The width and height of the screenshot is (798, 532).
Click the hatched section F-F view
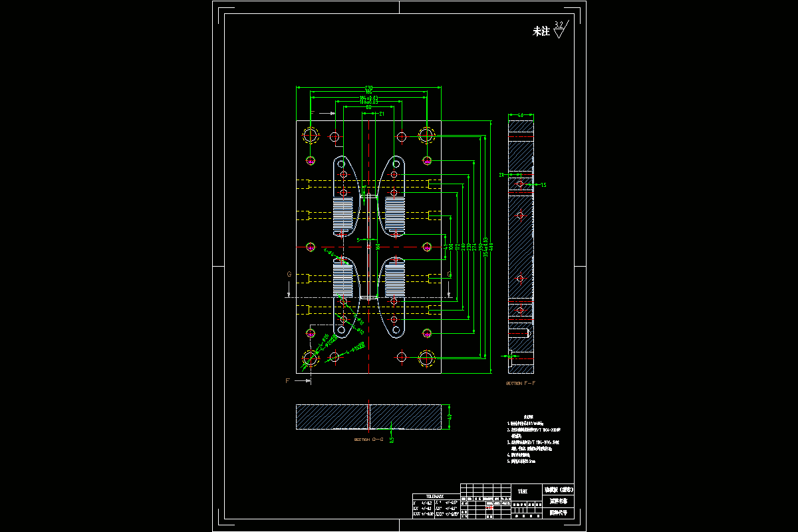tap(521, 247)
